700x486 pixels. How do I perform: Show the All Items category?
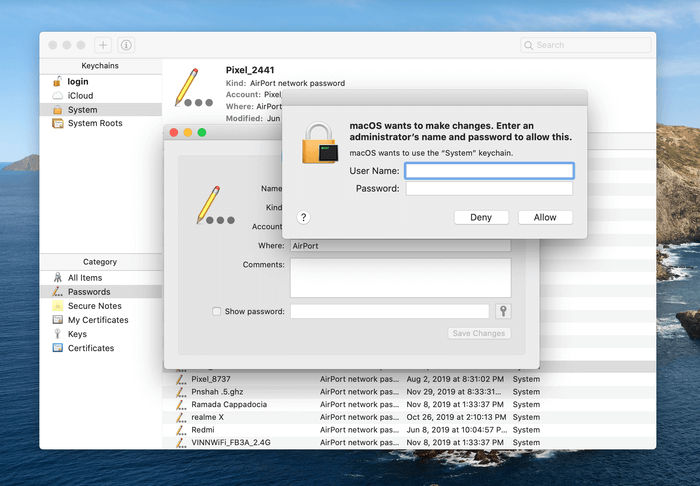coord(101,278)
